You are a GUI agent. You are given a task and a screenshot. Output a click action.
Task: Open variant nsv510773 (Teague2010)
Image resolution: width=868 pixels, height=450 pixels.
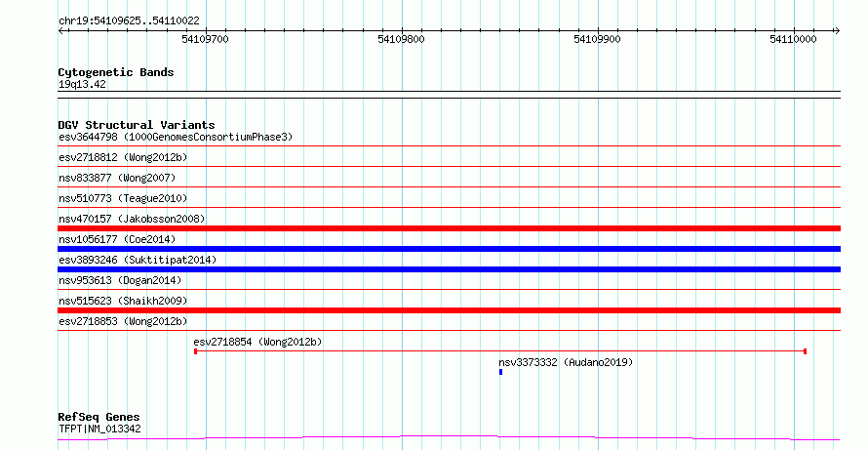click(123, 198)
